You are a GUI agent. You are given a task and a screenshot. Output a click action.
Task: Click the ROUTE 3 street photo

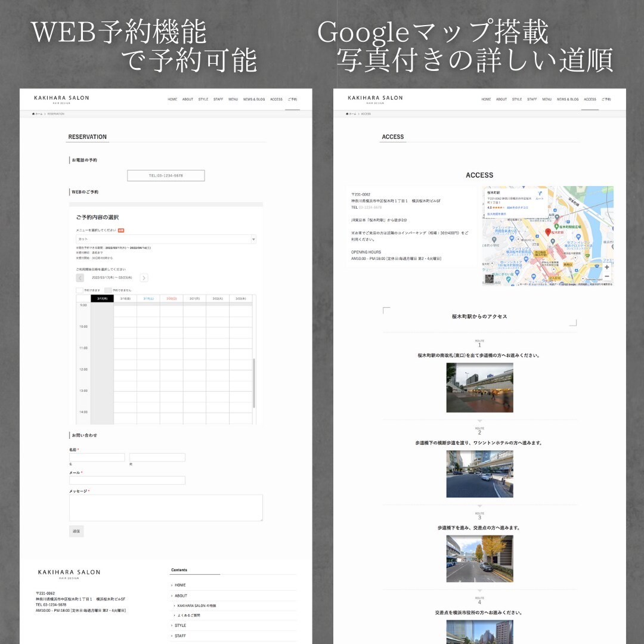479,559
